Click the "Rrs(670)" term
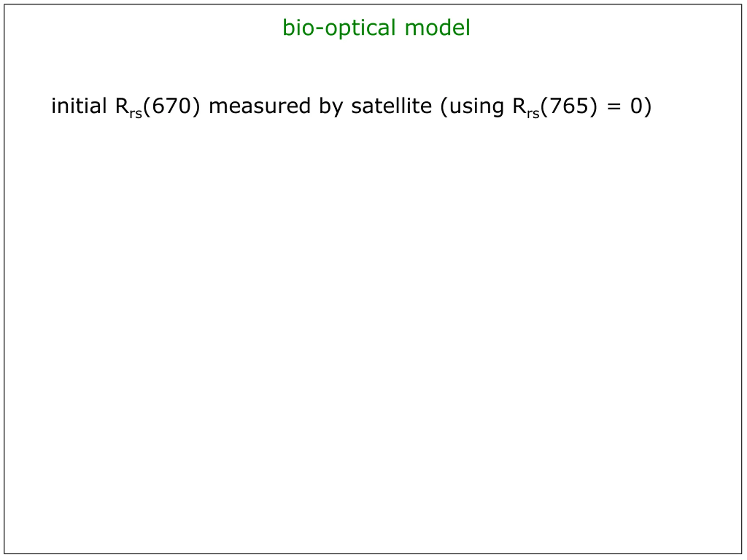Viewport: 747px width, 560px height. pyautogui.click(x=158, y=107)
